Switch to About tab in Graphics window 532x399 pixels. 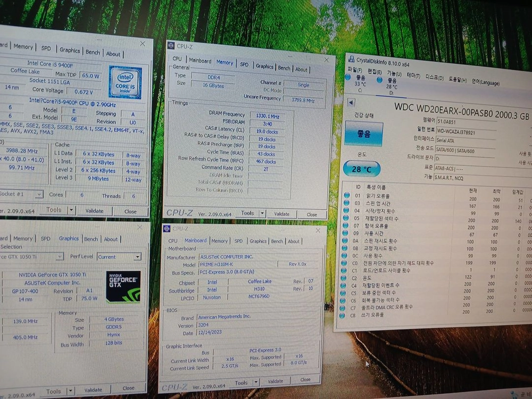click(111, 239)
